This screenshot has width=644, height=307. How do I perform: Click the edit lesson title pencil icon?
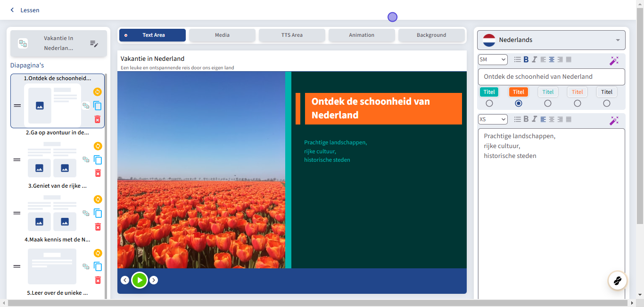94,44
